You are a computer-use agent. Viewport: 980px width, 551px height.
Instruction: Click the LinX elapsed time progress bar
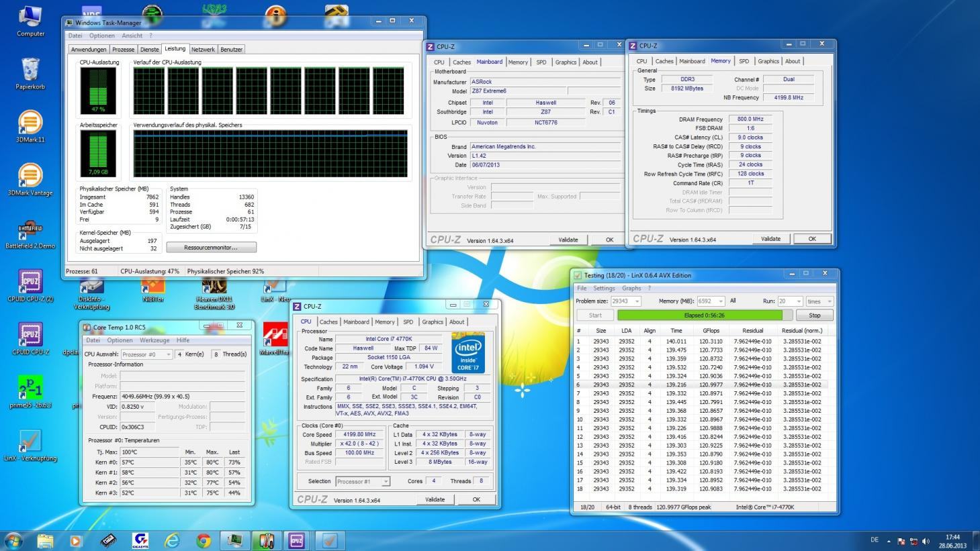[704, 315]
